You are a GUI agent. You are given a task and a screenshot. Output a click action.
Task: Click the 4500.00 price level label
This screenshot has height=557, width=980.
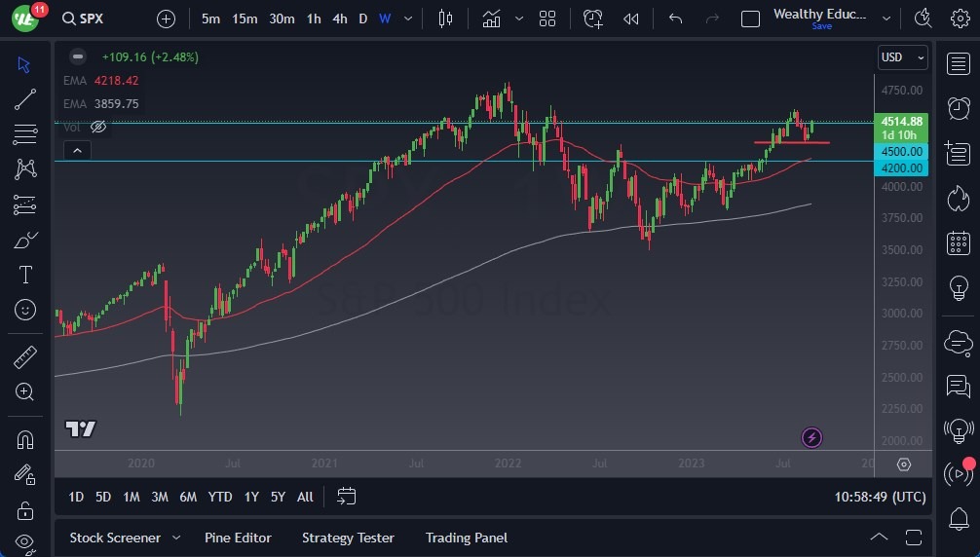[902, 152]
